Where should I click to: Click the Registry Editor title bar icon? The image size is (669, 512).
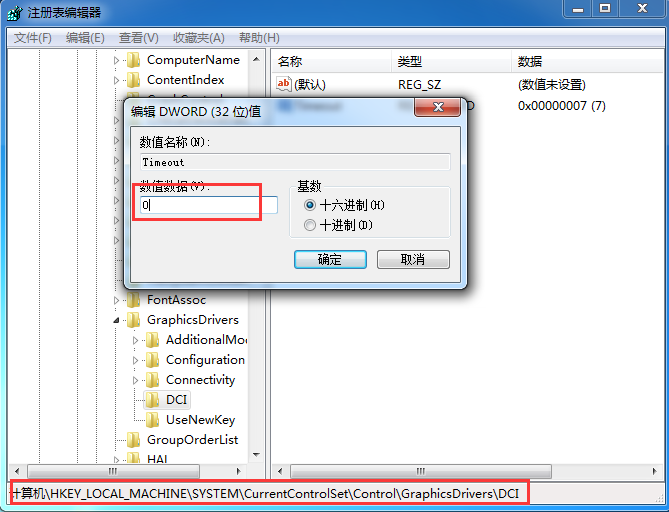(15, 13)
